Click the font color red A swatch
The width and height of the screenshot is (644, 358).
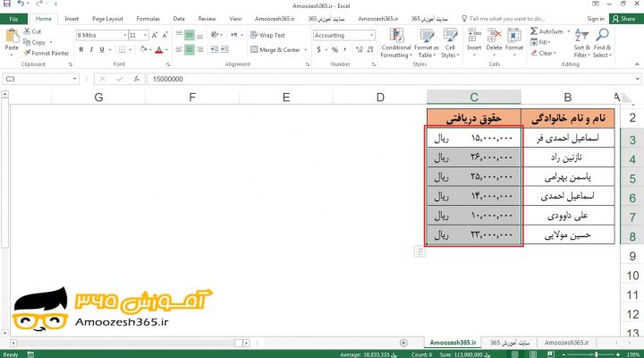(159, 50)
